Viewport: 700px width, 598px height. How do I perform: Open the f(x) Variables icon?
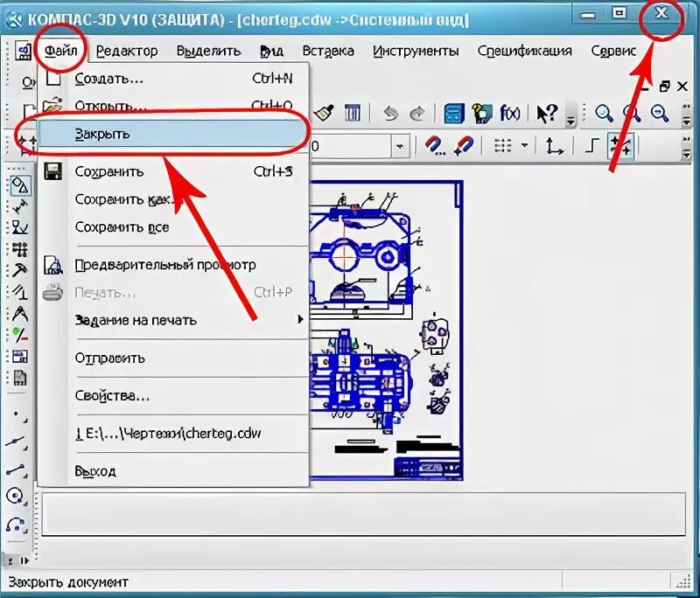pos(509,114)
